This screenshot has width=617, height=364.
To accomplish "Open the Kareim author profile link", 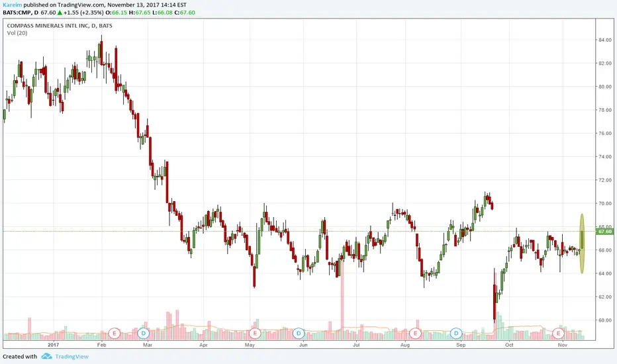I will coord(12,5).
